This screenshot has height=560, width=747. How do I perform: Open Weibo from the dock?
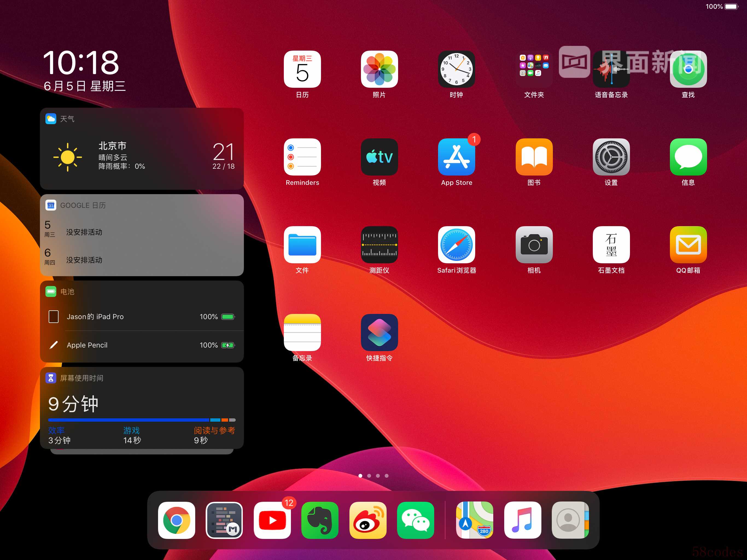coord(368,520)
